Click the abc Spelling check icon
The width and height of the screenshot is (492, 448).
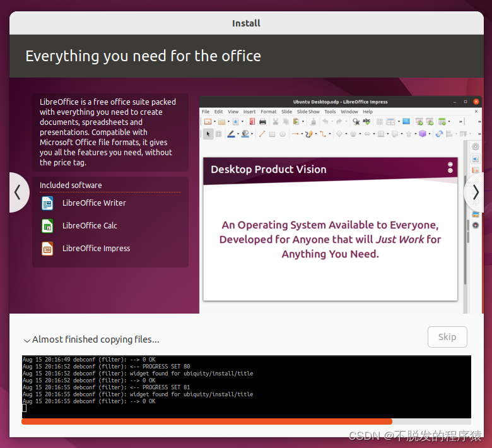366,122
